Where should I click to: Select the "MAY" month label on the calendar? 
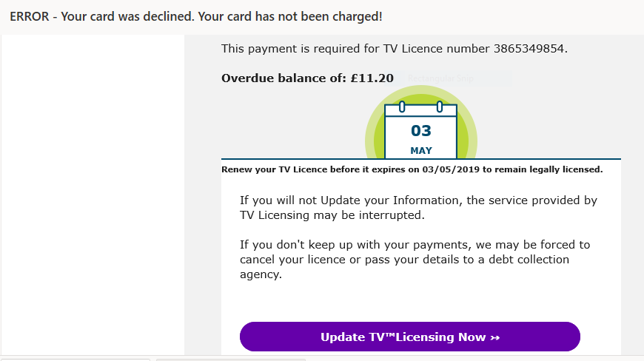tap(421, 151)
